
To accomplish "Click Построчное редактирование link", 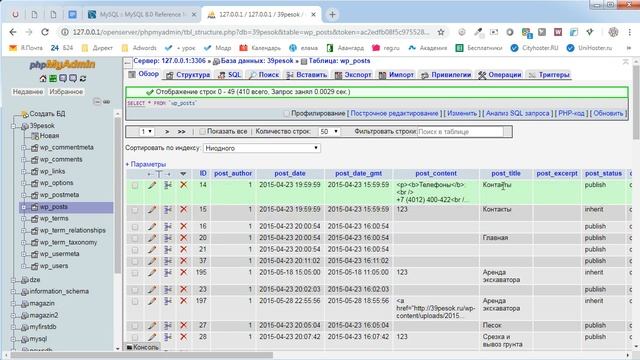I will click(x=394, y=113).
